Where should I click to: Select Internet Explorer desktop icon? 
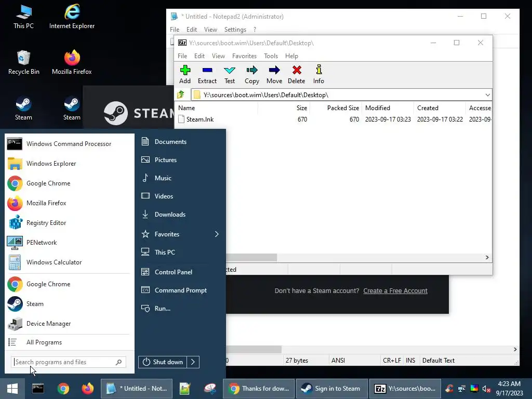(72, 17)
